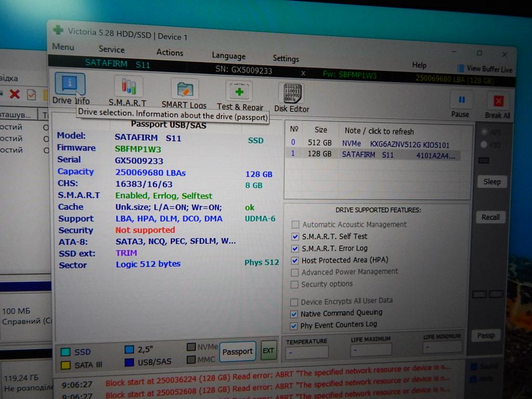The image size is (532, 399).
Task: Click the Sleep button
Action: pyautogui.click(x=491, y=181)
